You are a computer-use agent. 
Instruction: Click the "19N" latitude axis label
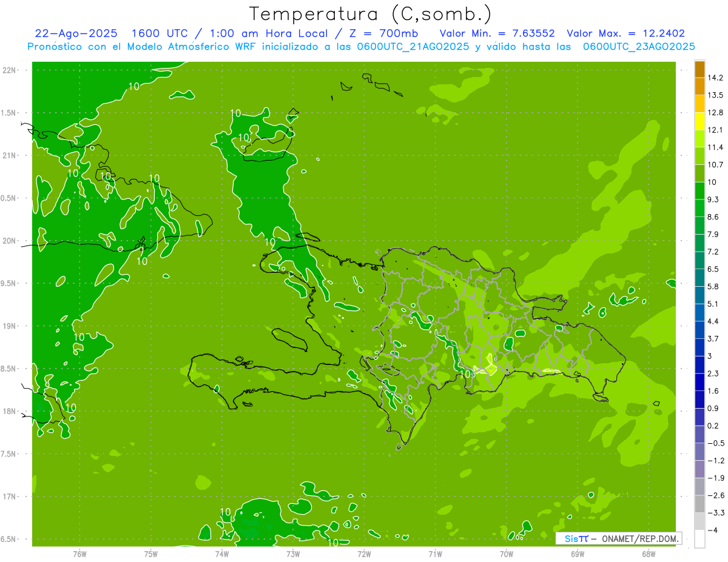point(8,326)
